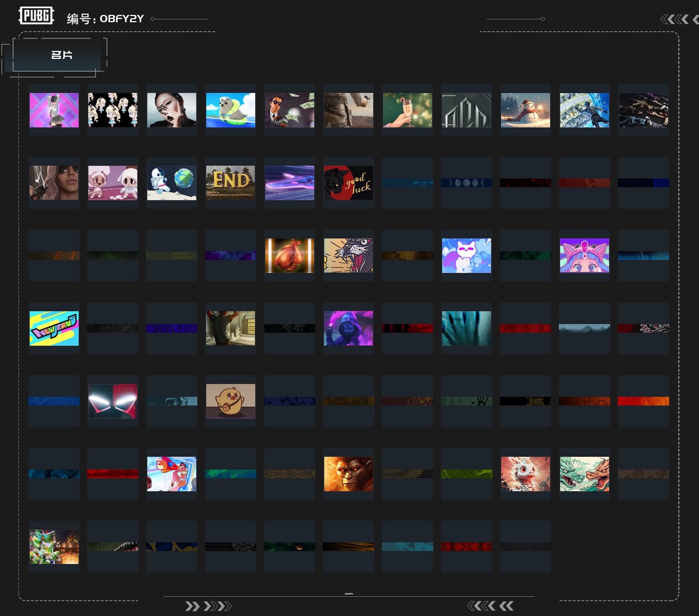This screenshot has height=616, width=699.
Task: Pick the yellow chick name card
Action: (230, 401)
